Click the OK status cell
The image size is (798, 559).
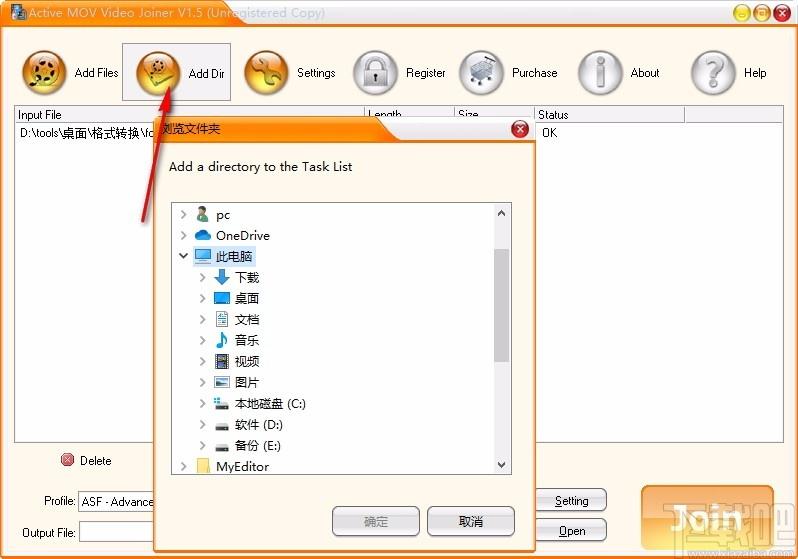pyautogui.click(x=550, y=133)
